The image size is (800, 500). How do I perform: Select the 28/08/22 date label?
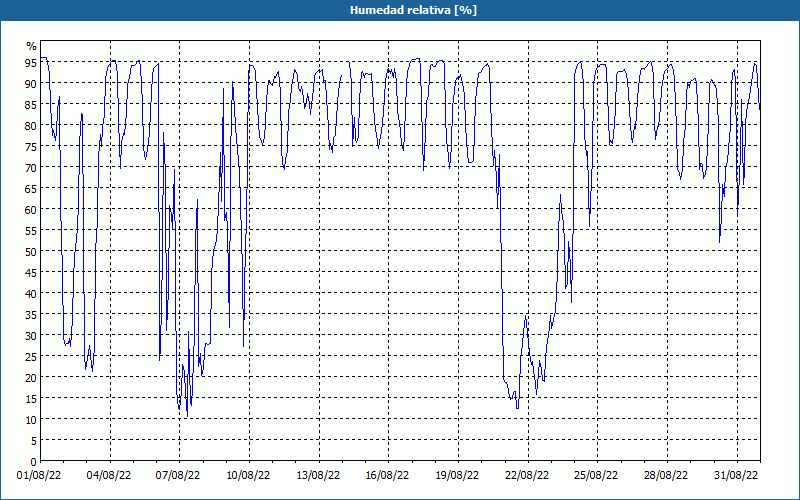(x=666, y=476)
